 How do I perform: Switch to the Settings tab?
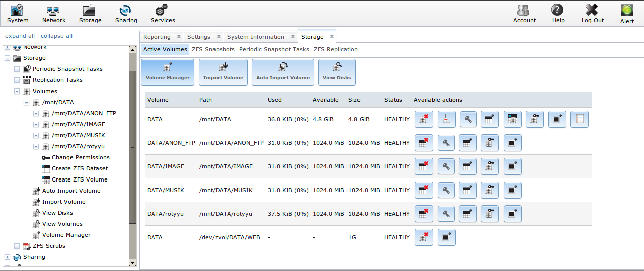(x=199, y=37)
